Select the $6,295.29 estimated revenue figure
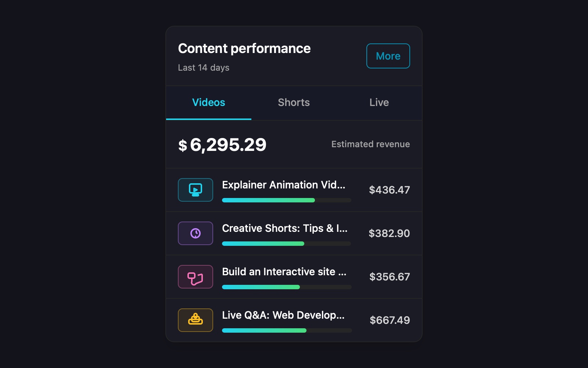Screen dimensions: 588x368 click(x=222, y=145)
